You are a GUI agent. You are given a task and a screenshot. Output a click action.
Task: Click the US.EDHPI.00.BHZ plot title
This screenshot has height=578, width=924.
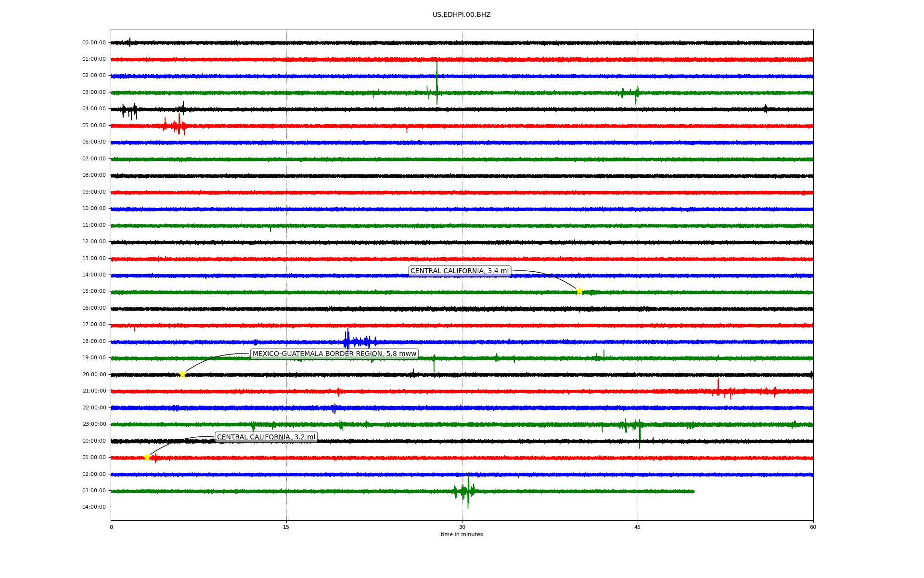click(x=461, y=15)
